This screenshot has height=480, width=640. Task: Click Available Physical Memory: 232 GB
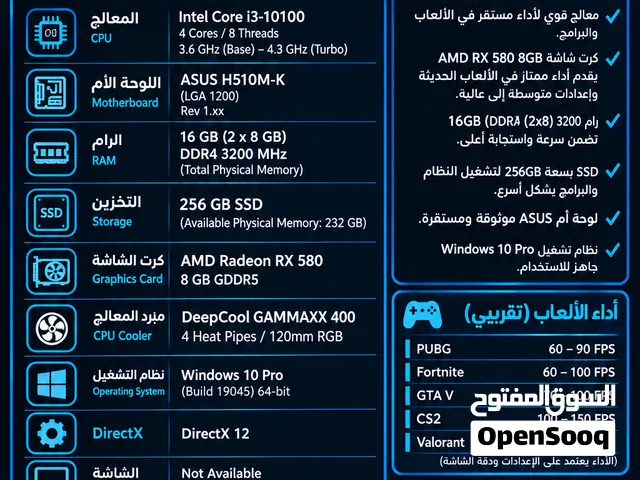point(273,223)
